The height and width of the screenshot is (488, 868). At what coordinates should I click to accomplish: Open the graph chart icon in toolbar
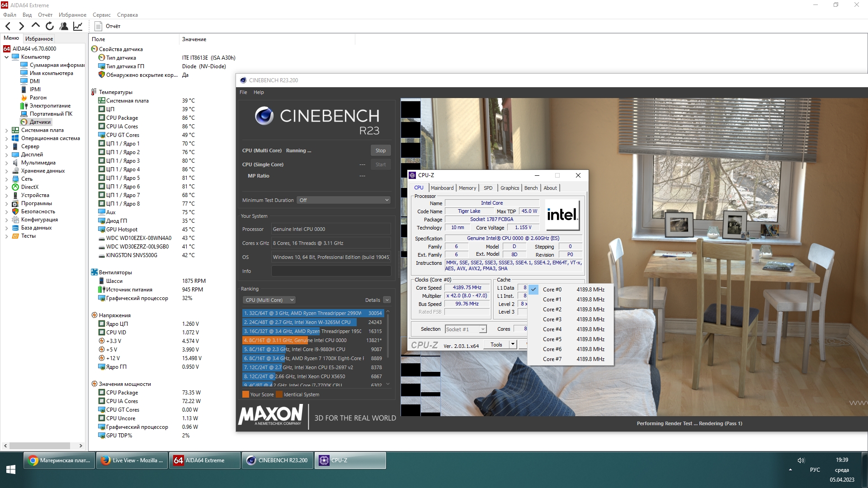[x=78, y=26]
